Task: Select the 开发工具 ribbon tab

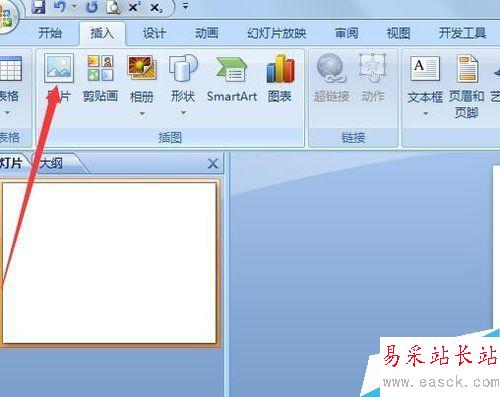Action: [462, 33]
